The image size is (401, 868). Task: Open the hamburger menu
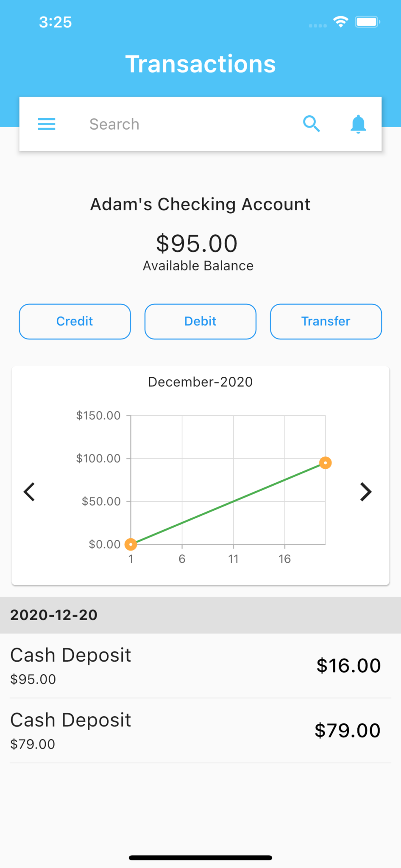tap(47, 124)
